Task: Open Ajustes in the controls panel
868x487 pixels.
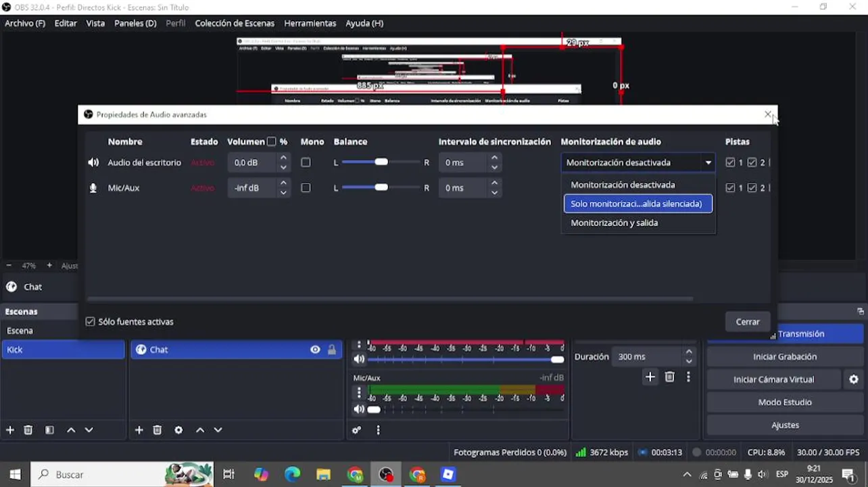Action: (x=785, y=425)
